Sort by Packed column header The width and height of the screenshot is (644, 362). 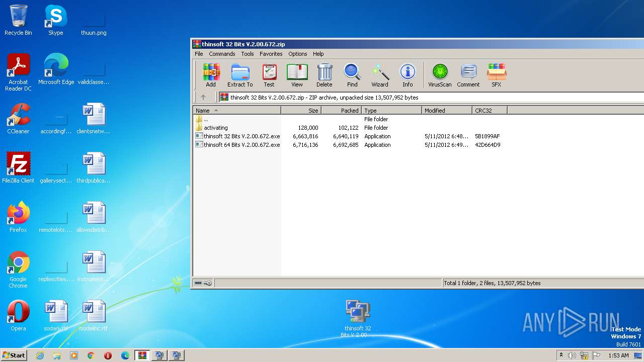point(341,111)
